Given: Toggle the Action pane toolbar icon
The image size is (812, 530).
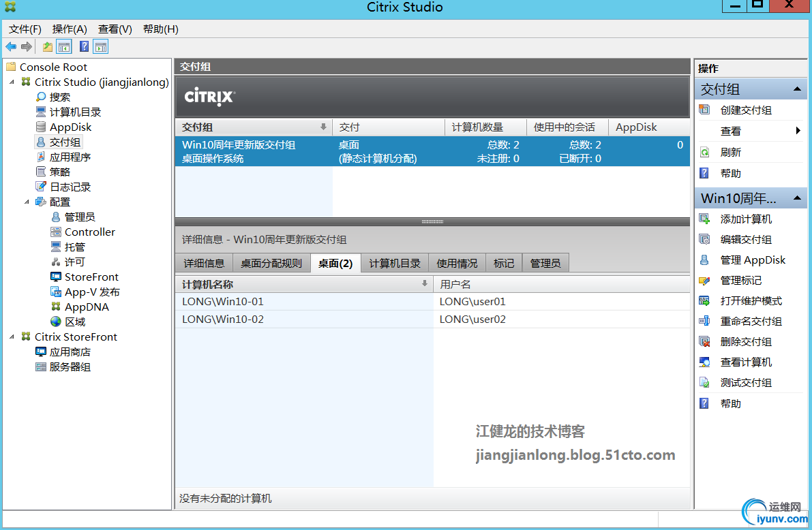Looking at the screenshot, I should coord(101,47).
